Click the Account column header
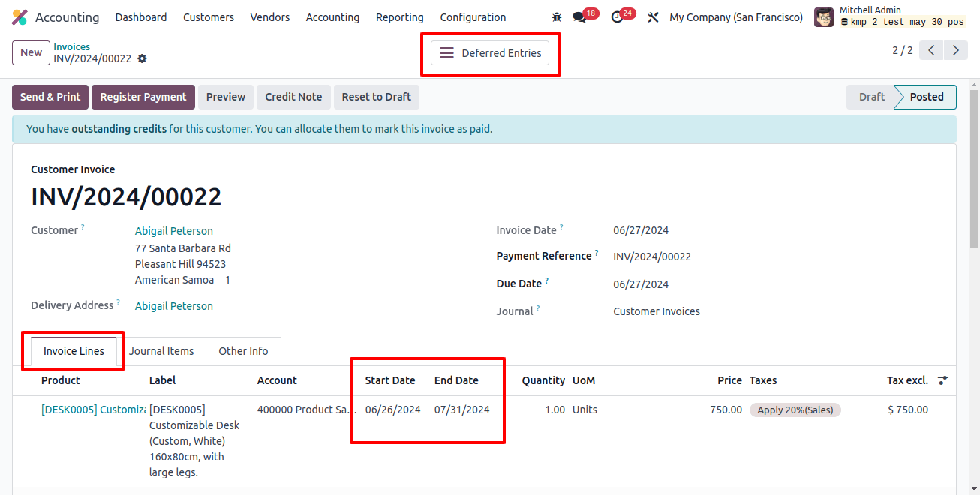 click(x=277, y=380)
